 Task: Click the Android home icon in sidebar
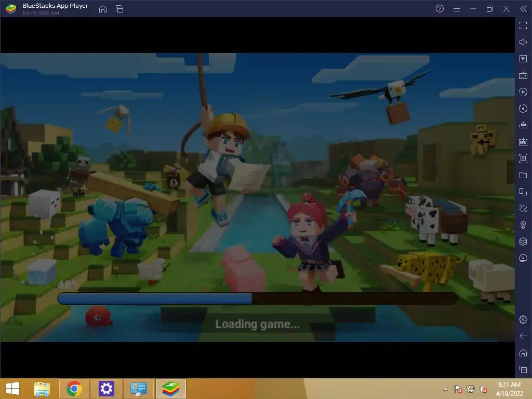[x=523, y=353]
